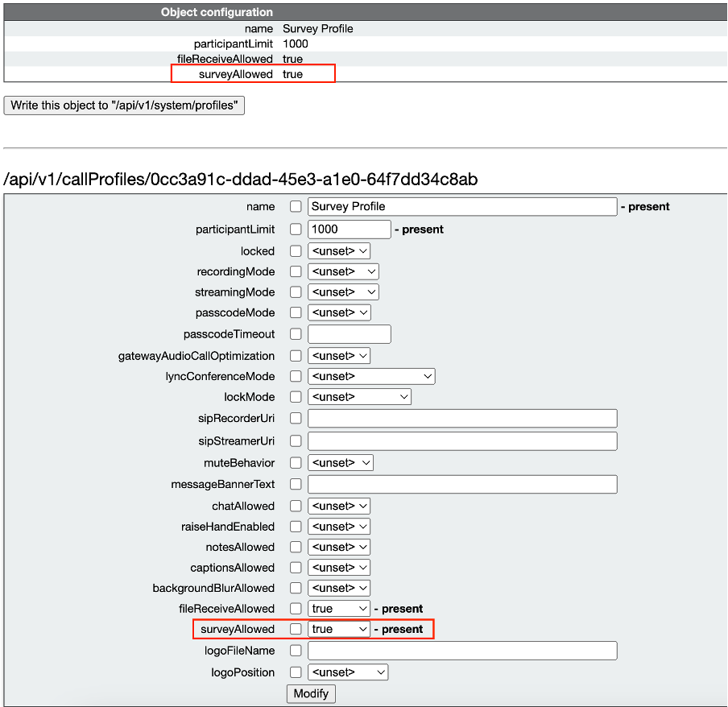Click inside the messageBannerText input field
728x707 pixels.
[x=462, y=484]
